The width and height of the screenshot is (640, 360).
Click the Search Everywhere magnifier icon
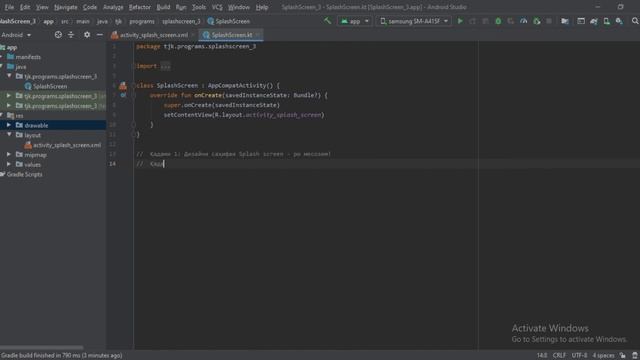coord(635,21)
